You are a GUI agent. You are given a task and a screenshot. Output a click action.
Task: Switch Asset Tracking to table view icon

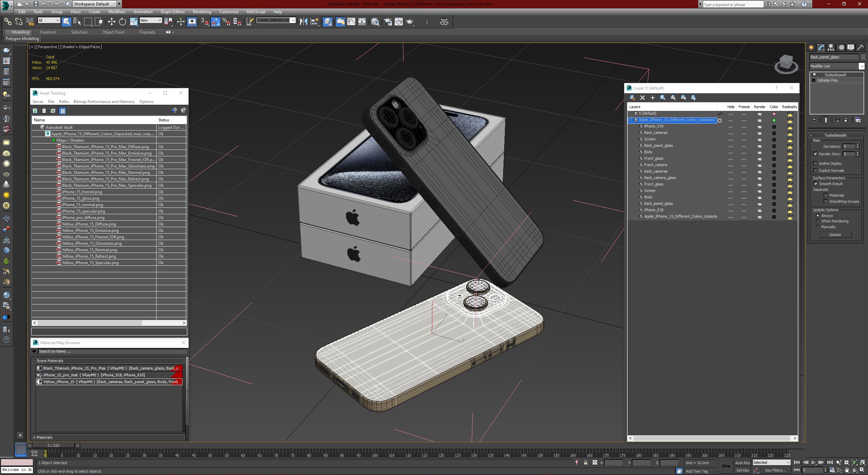tap(62, 111)
